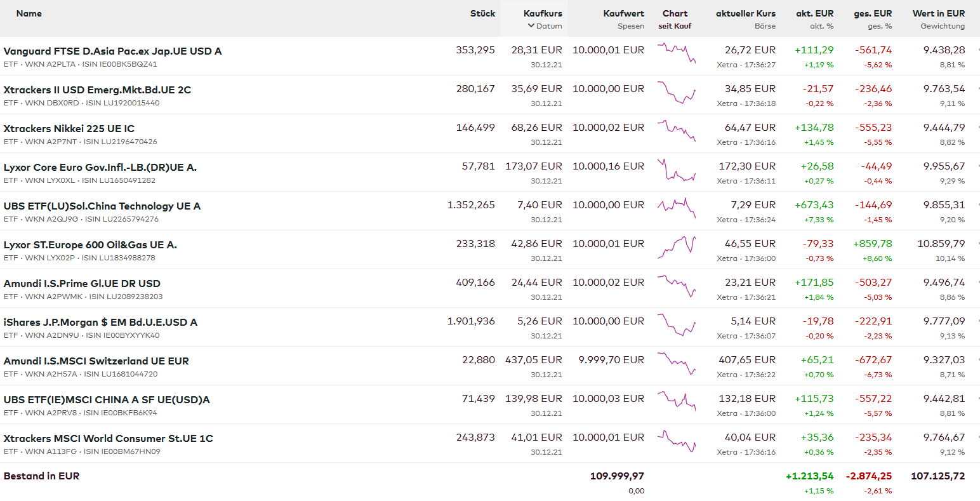Open the iShares J.P.Morgan EM Bond chart
This screenshot has width=980, height=501.
[677, 324]
